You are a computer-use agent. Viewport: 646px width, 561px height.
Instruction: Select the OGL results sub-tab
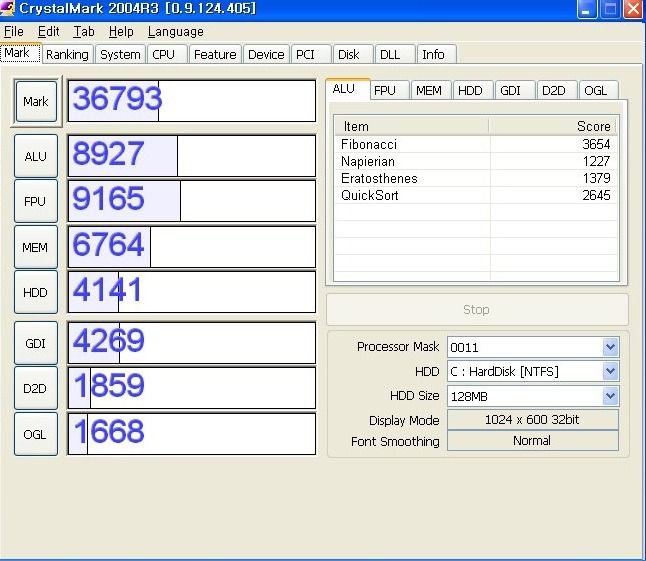[599, 90]
